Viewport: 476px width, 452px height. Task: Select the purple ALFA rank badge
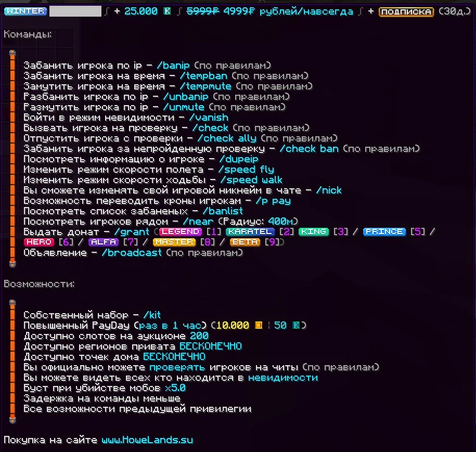[104, 242]
